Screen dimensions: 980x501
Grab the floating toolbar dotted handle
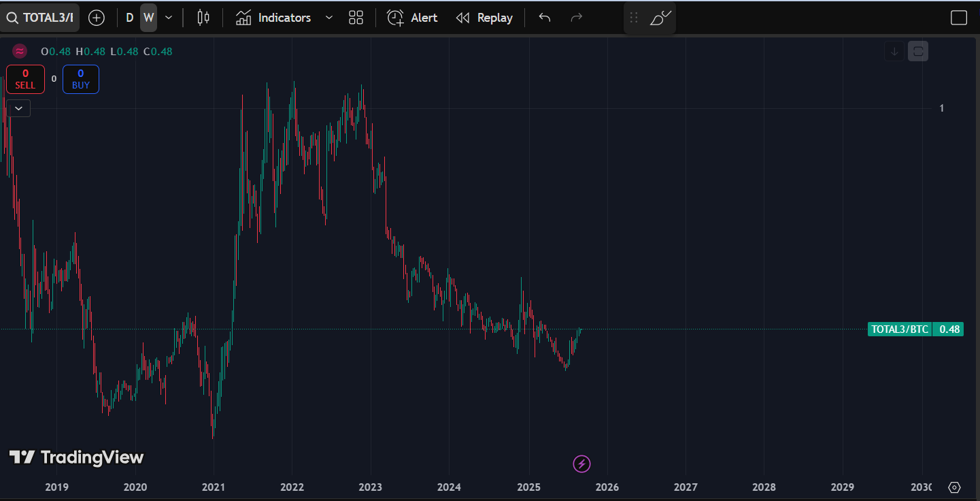634,18
